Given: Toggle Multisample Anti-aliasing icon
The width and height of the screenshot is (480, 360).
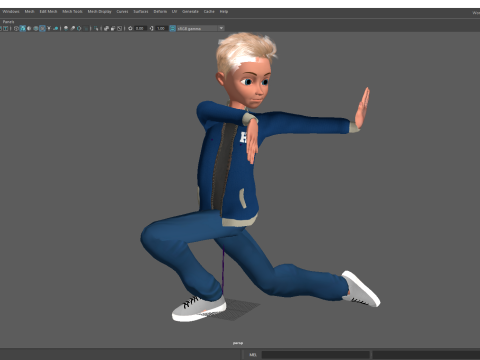Looking at the screenshot, I should 79,28.
